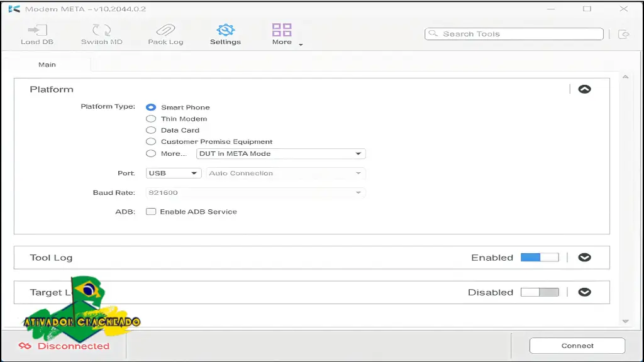Click the scrollbar up arrow
Screen dimensions: 644x362
pos(626,77)
